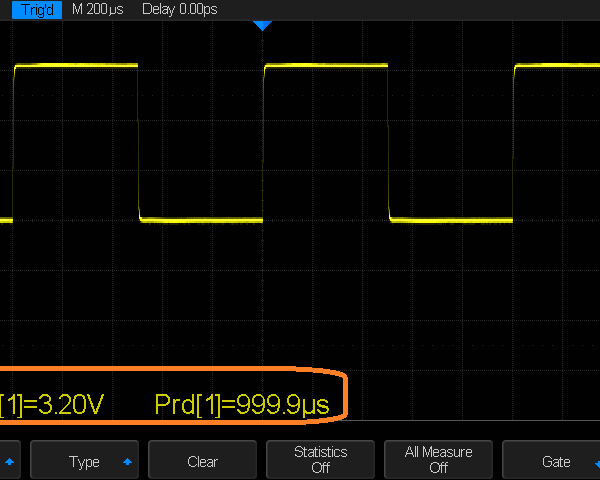Click the top of the first yellow pulse
The image size is (600, 480).
[x=75, y=66]
